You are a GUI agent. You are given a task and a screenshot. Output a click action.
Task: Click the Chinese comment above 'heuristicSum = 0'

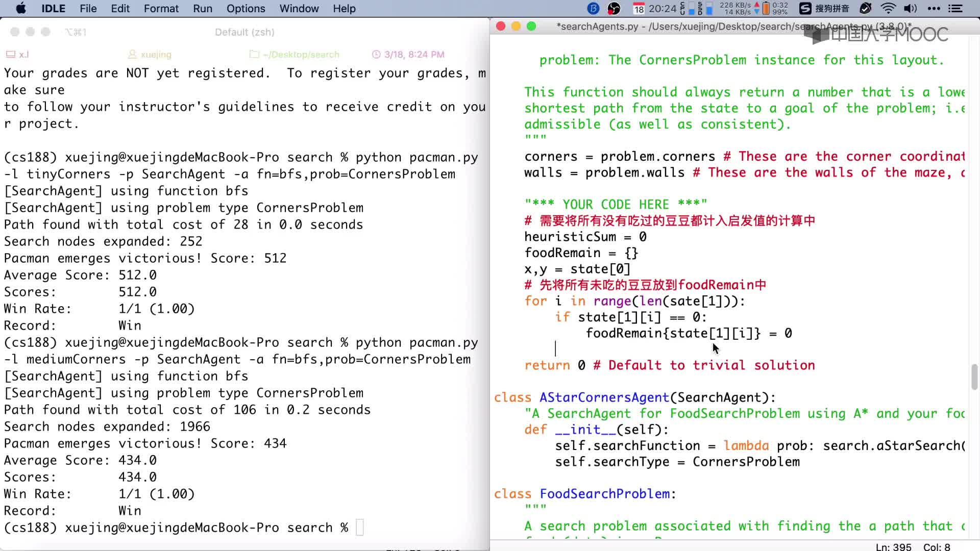(x=670, y=221)
